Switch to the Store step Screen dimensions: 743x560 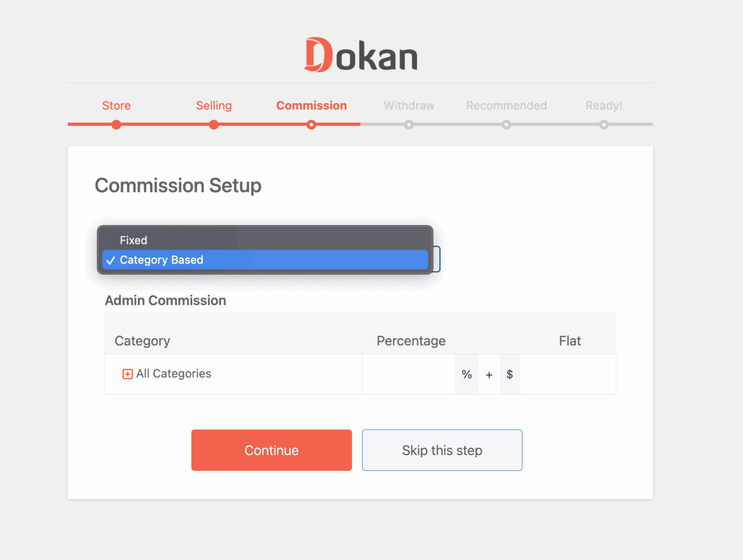pyautogui.click(x=116, y=105)
